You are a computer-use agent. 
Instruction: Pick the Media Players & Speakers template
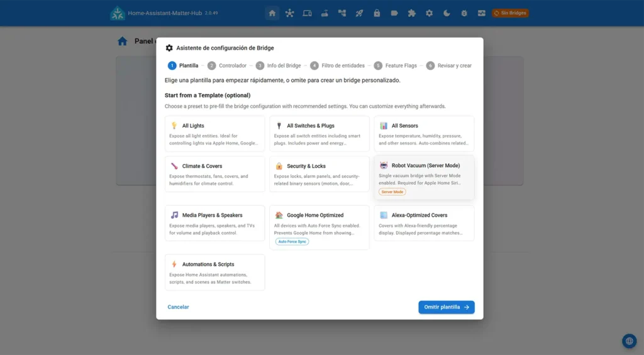[215, 223]
